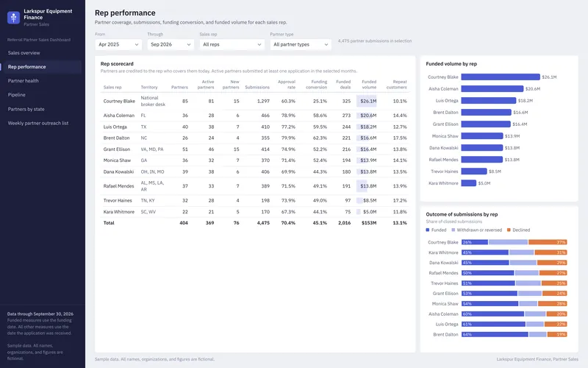
Task: Click Aisha Coleman row name in scorecard
Action: [x=119, y=116]
